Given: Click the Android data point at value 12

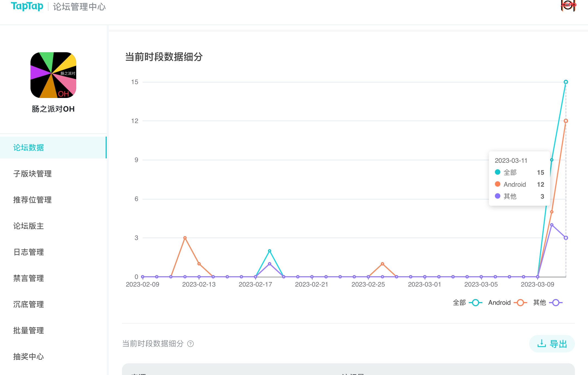Looking at the screenshot, I should [566, 121].
